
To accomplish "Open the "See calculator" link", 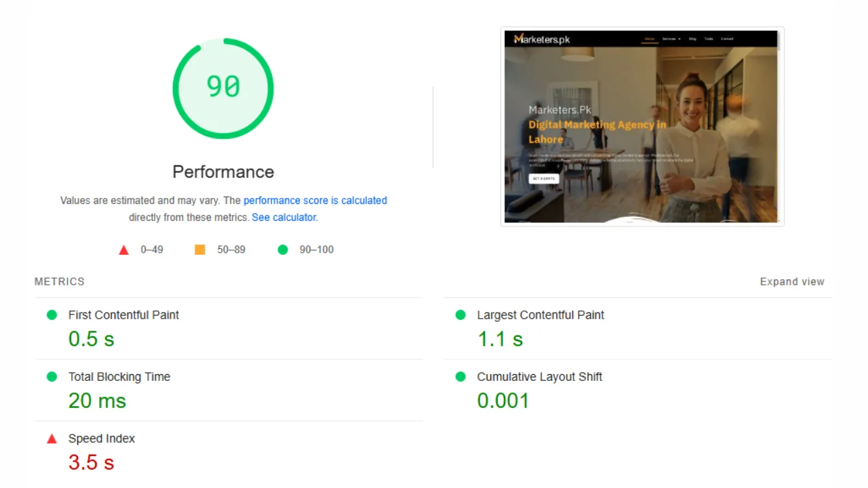I will pyautogui.click(x=284, y=218).
